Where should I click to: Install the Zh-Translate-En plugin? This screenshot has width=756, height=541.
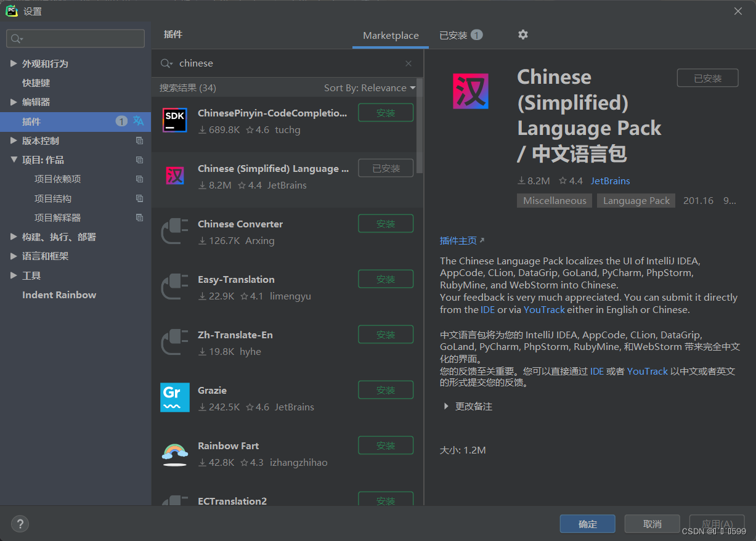(386, 335)
